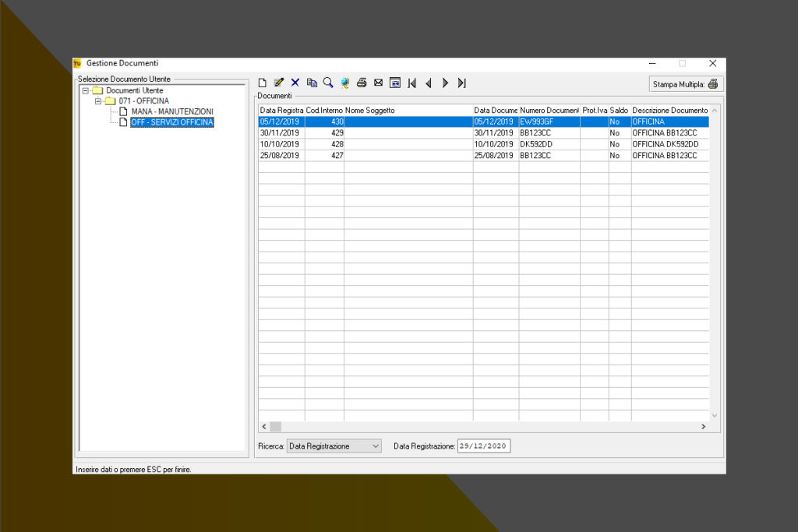The image size is (798, 532).
Task: Click the blue X Delete icon
Action: [295, 83]
